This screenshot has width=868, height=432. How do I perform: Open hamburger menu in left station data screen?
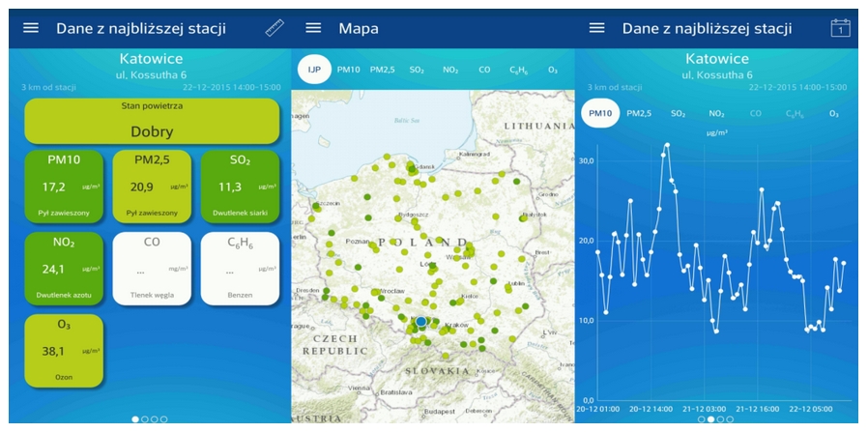point(31,28)
